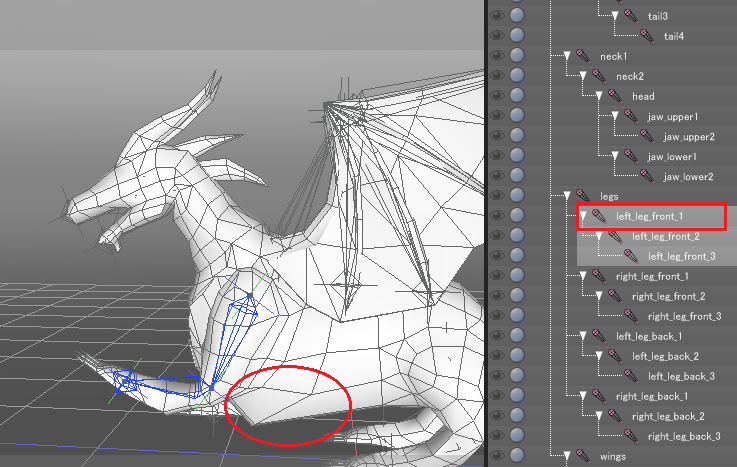Click the sphere icon on left_leg_front_3 row

click(x=517, y=255)
